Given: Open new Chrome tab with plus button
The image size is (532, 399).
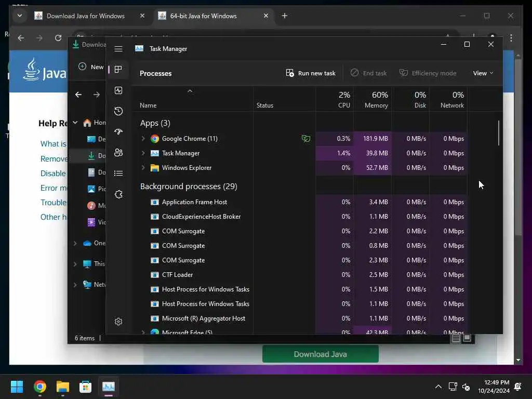Looking at the screenshot, I should pyautogui.click(x=285, y=16).
